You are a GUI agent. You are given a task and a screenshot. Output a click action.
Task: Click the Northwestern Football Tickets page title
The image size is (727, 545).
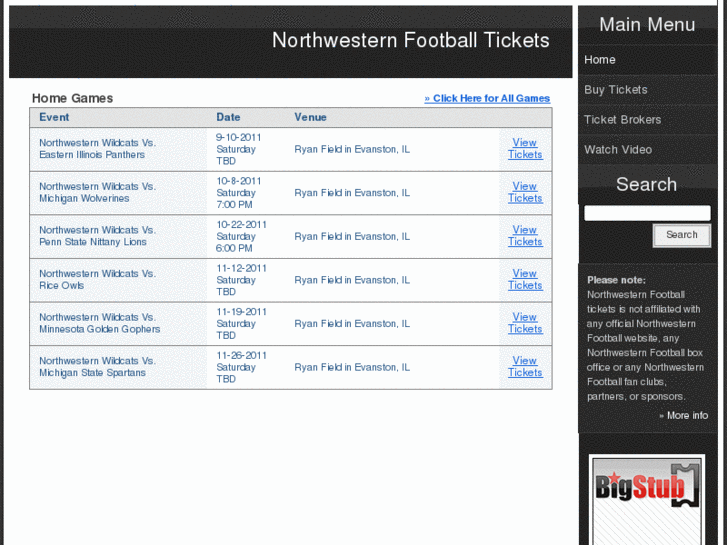[x=410, y=41]
